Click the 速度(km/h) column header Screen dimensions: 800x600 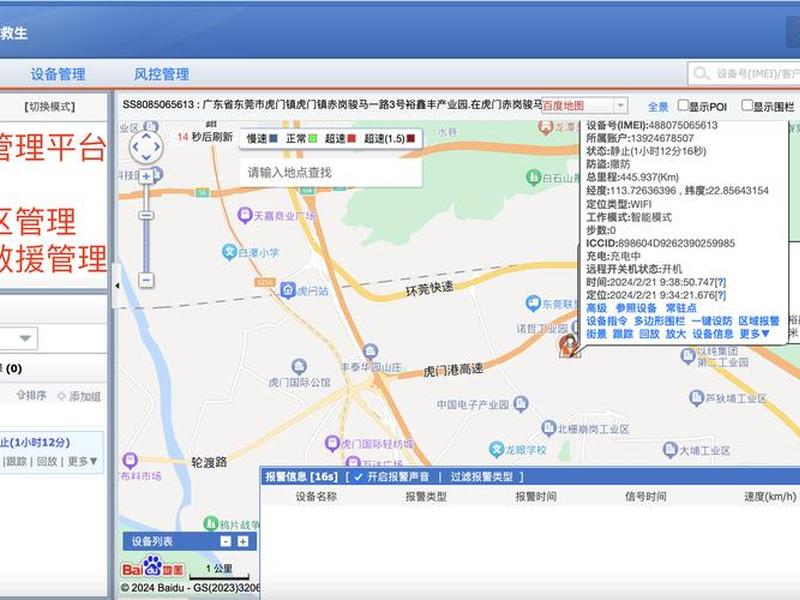[770, 496]
